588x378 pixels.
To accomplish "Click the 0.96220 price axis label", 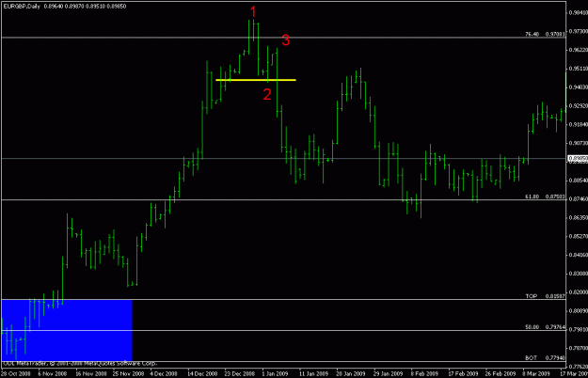I will point(579,50).
